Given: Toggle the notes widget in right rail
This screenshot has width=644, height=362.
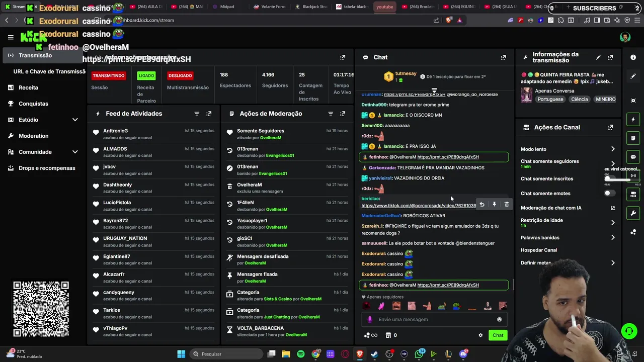Looking at the screenshot, I should pyautogui.click(x=633, y=138).
